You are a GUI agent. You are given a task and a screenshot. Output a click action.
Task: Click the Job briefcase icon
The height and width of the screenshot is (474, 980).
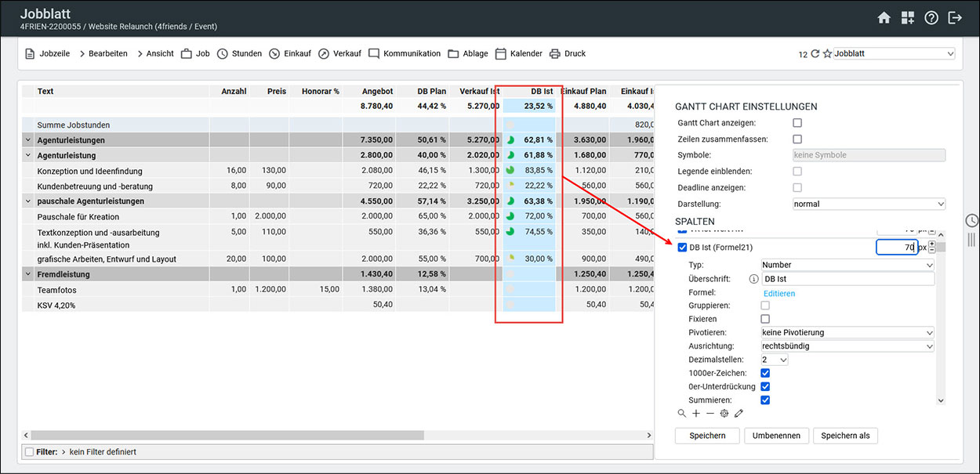(x=187, y=54)
